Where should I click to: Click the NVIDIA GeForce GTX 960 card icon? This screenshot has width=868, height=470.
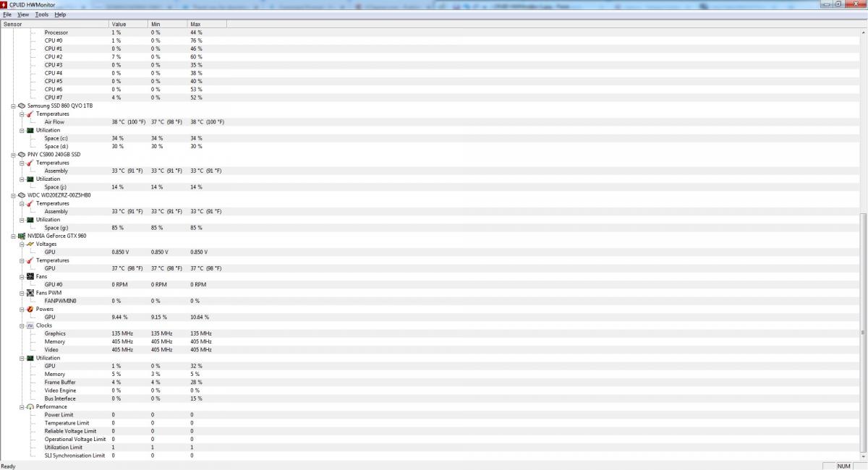tap(22, 236)
